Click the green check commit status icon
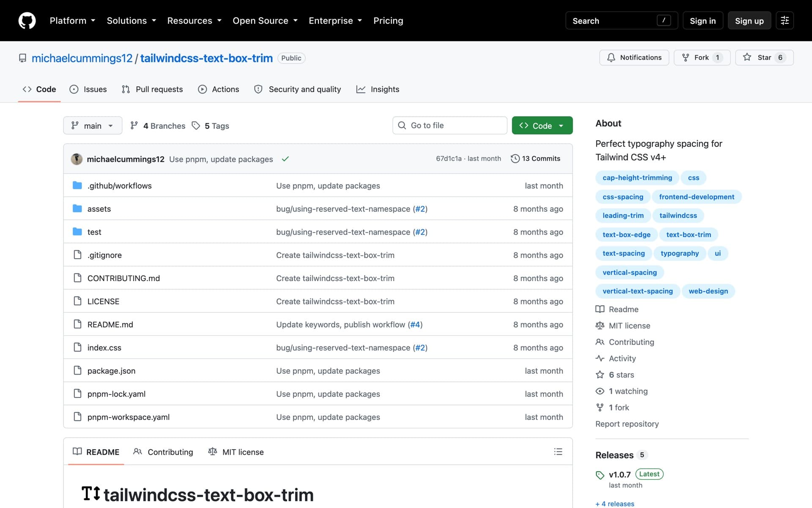The height and width of the screenshot is (508, 812). click(285, 159)
